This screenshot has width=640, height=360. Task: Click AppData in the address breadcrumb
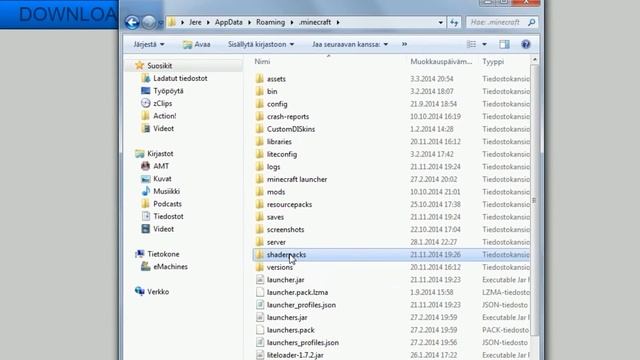coord(228,22)
